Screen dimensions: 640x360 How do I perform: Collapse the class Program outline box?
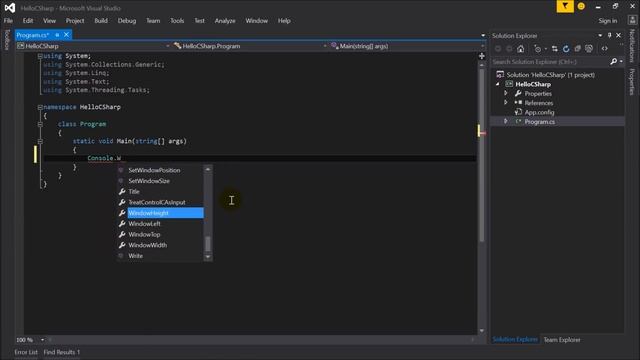(40, 124)
